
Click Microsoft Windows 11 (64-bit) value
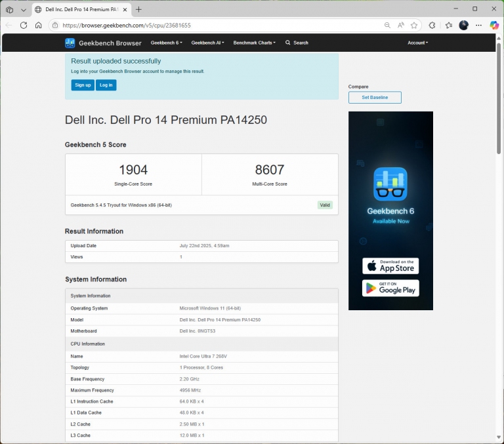(210, 308)
